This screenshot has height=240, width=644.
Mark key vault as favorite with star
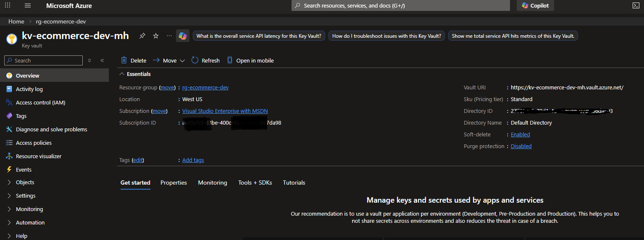click(156, 36)
